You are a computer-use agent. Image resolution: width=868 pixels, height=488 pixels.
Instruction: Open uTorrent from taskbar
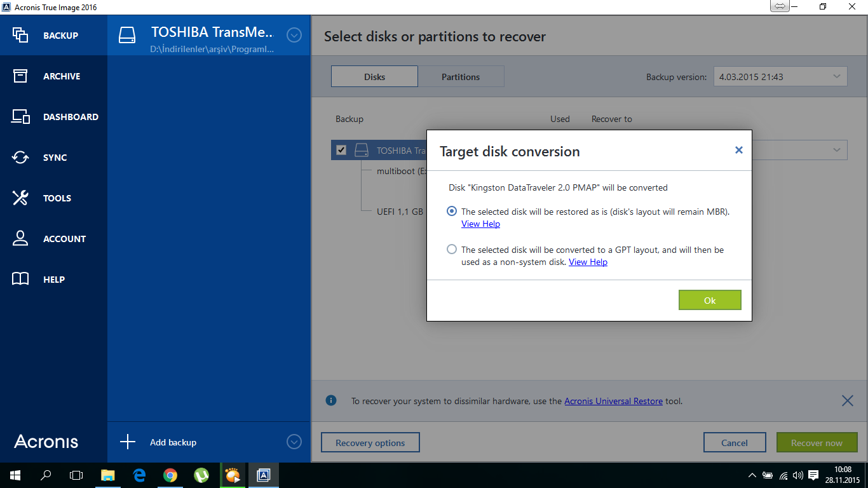pos(201,475)
